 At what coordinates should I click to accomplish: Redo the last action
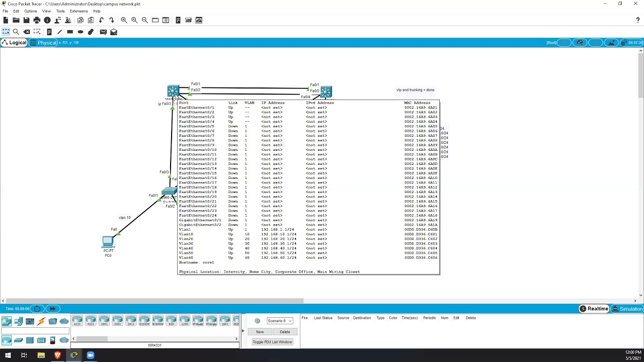112,20
